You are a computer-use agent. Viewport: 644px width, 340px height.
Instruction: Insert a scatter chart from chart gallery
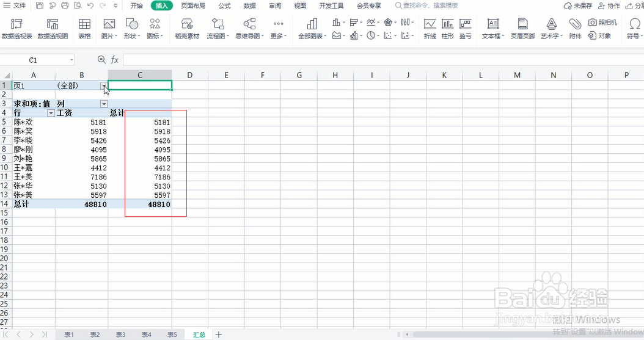tap(390, 35)
